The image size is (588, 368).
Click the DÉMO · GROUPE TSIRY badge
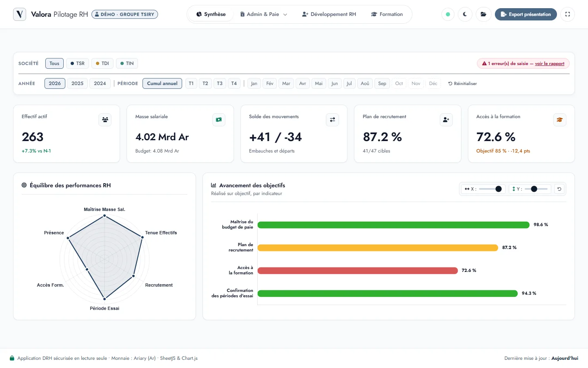pyautogui.click(x=125, y=14)
